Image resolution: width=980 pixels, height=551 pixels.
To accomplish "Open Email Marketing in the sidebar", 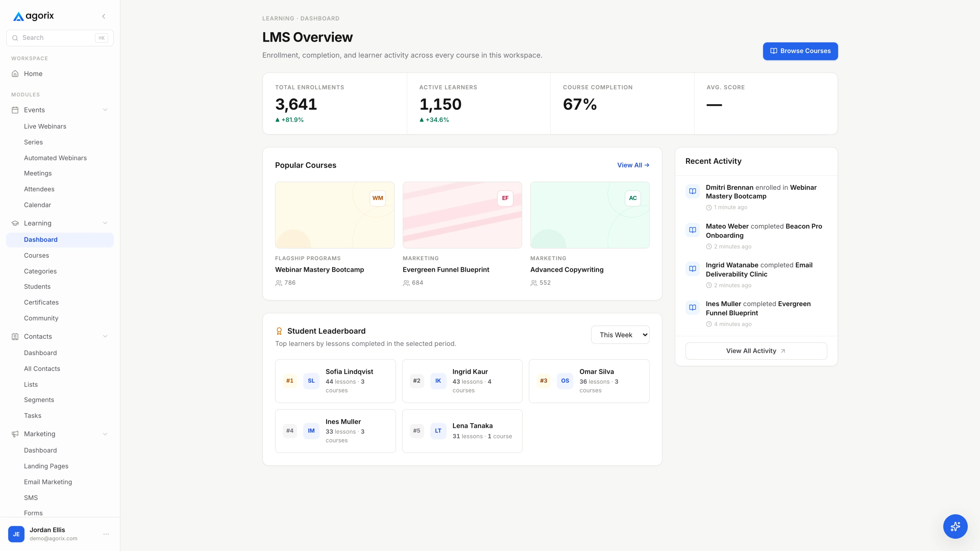I will point(48,482).
